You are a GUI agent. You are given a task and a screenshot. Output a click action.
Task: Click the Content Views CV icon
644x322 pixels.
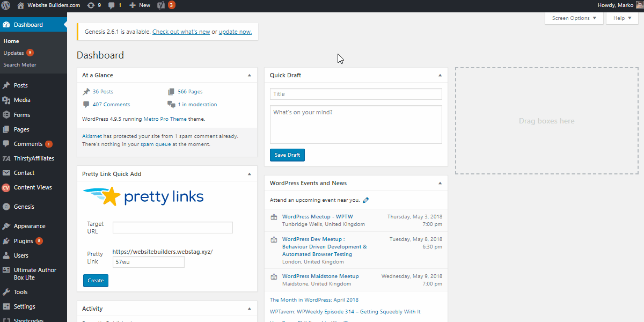(x=6, y=188)
